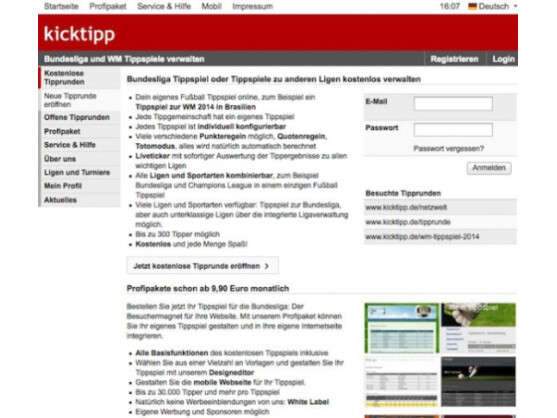This screenshot has height=418, width=557.
Task: Click the Login button in header bar
Action: coord(503,59)
